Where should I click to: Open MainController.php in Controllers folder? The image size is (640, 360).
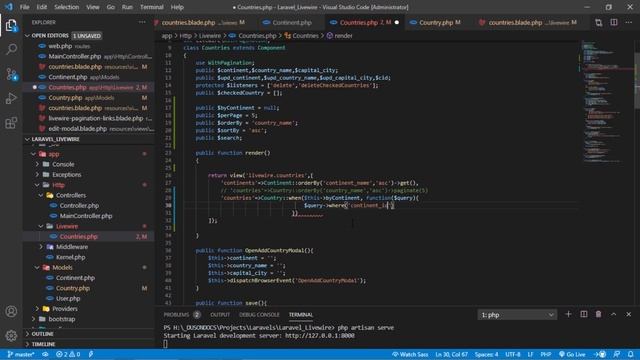[x=86, y=216]
